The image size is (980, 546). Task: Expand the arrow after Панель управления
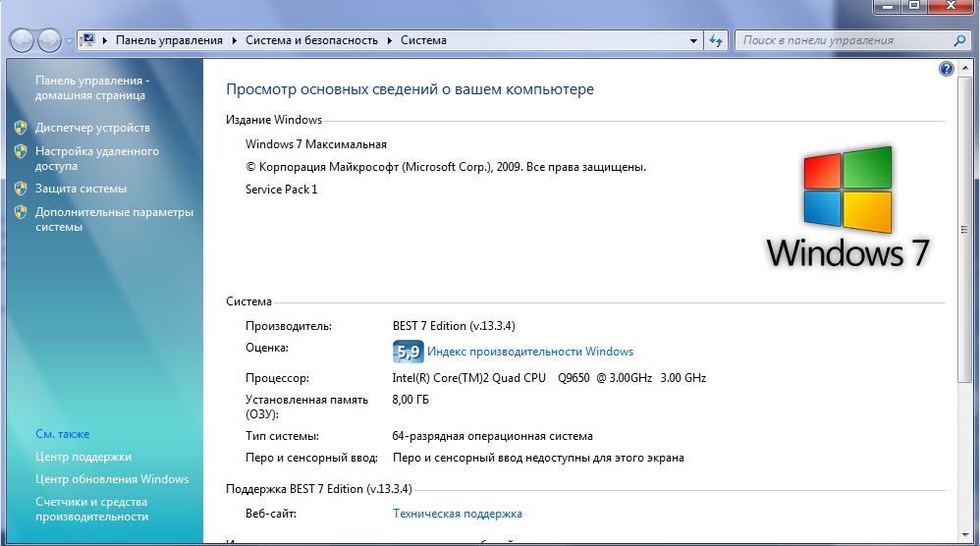click(x=235, y=40)
